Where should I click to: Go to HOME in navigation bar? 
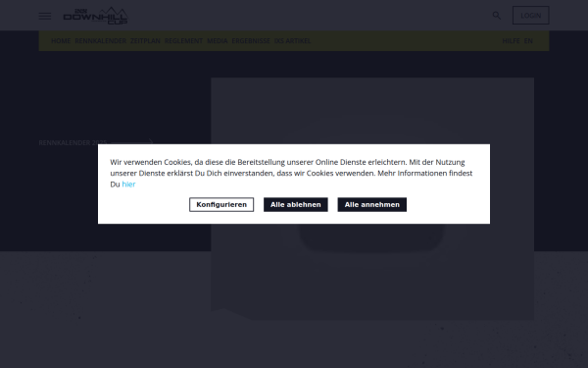coord(61,41)
